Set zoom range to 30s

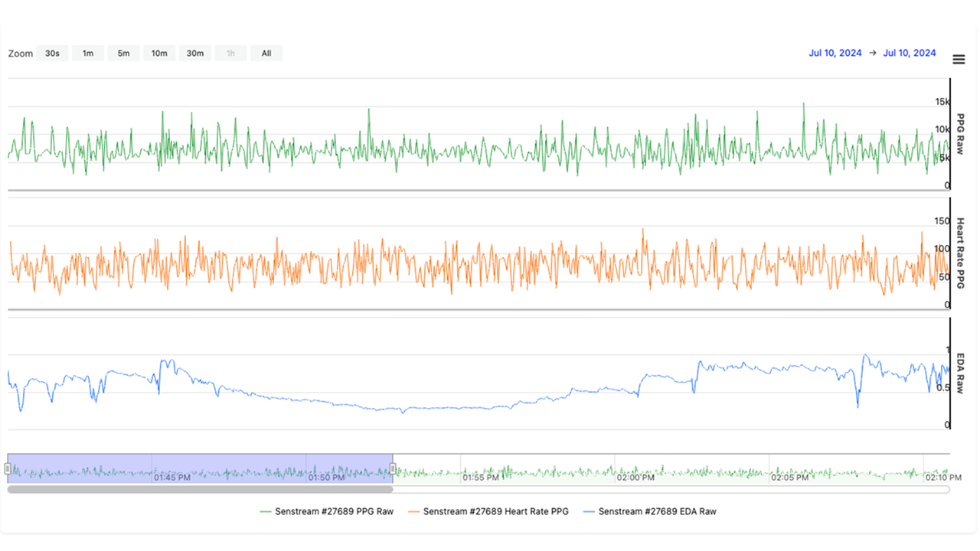[x=52, y=54]
